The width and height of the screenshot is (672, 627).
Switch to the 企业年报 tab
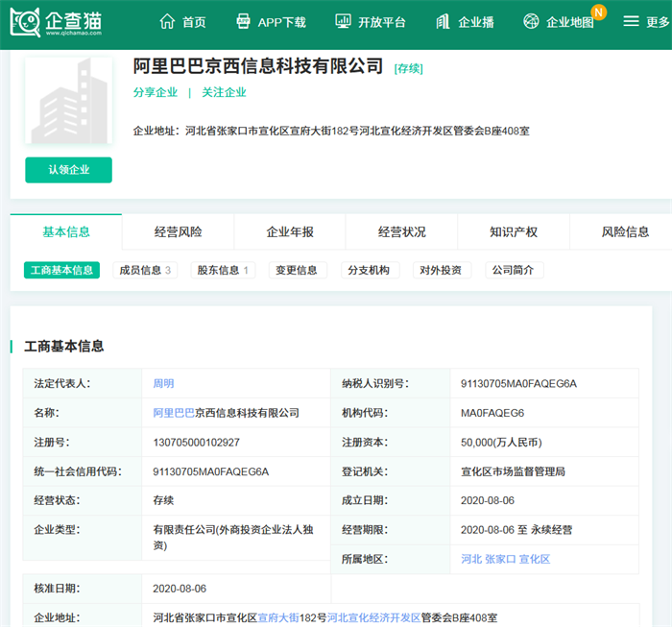(290, 231)
